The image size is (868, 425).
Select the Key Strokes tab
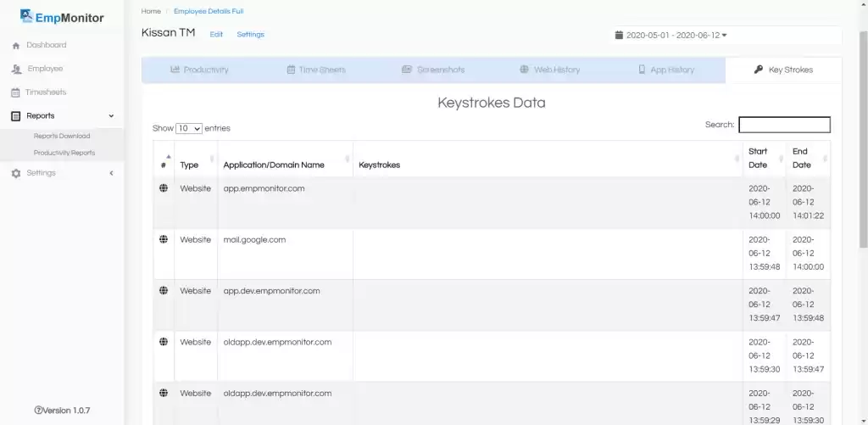pyautogui.click(x=783, y=70)
